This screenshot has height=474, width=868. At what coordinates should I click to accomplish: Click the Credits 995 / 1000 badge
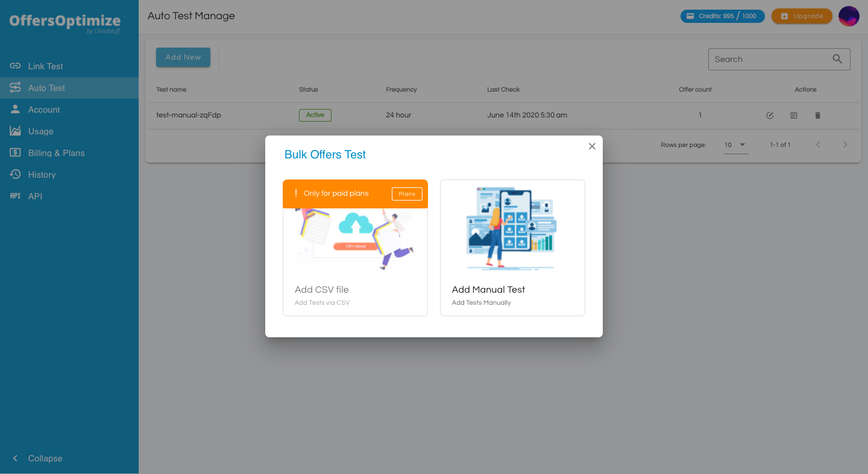tap(723, 16)
